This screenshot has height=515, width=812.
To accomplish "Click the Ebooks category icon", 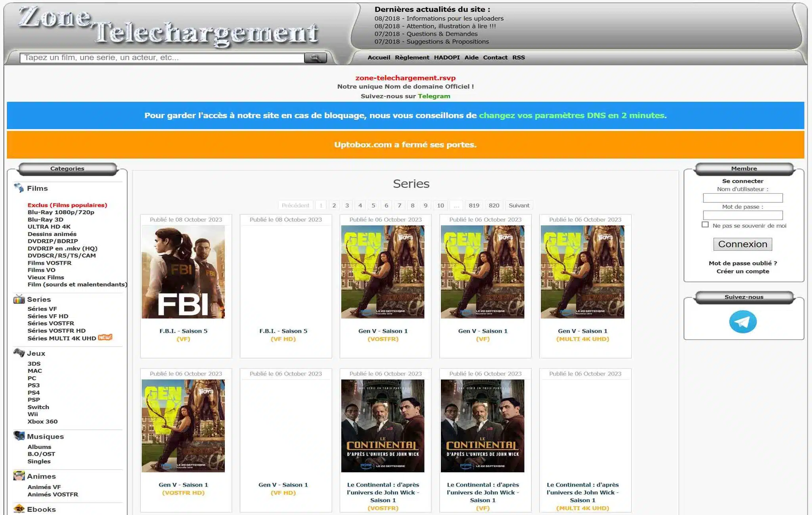I will [19, 509].
